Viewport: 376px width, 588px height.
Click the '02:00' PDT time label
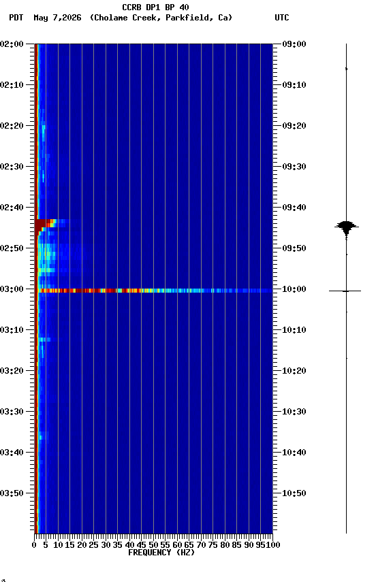click(x=12, y=44)
